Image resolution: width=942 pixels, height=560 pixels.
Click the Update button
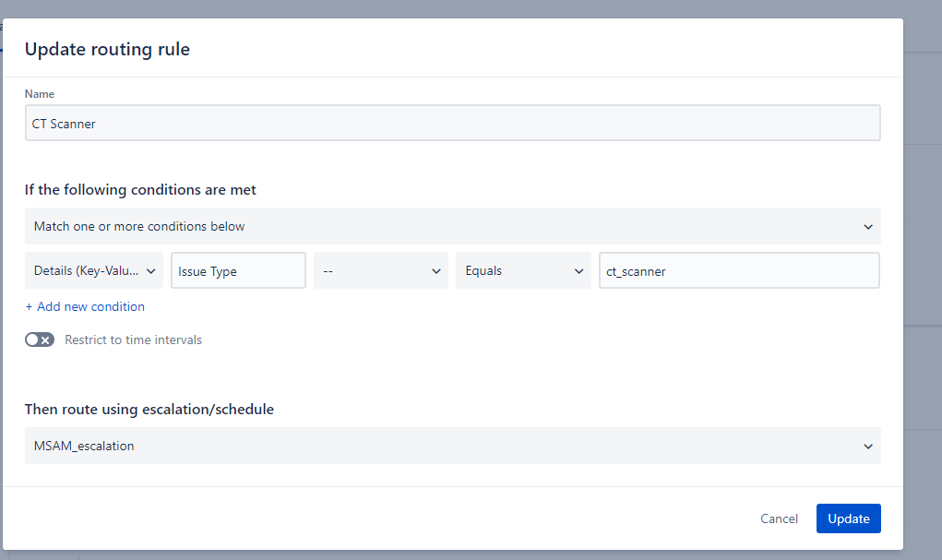tap(848, 518)
